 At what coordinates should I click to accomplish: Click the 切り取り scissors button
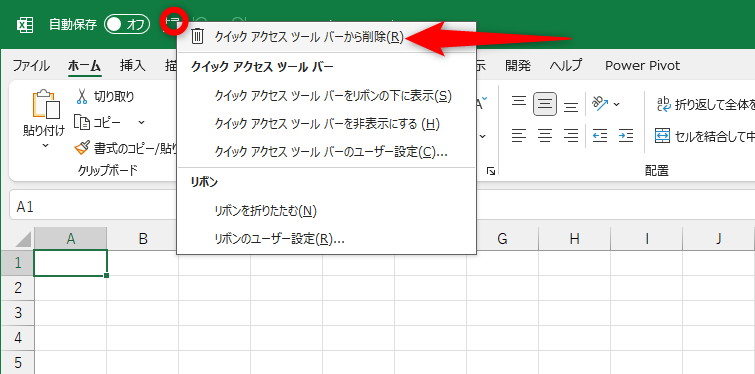pyautogui.click(x=105, y=96)
